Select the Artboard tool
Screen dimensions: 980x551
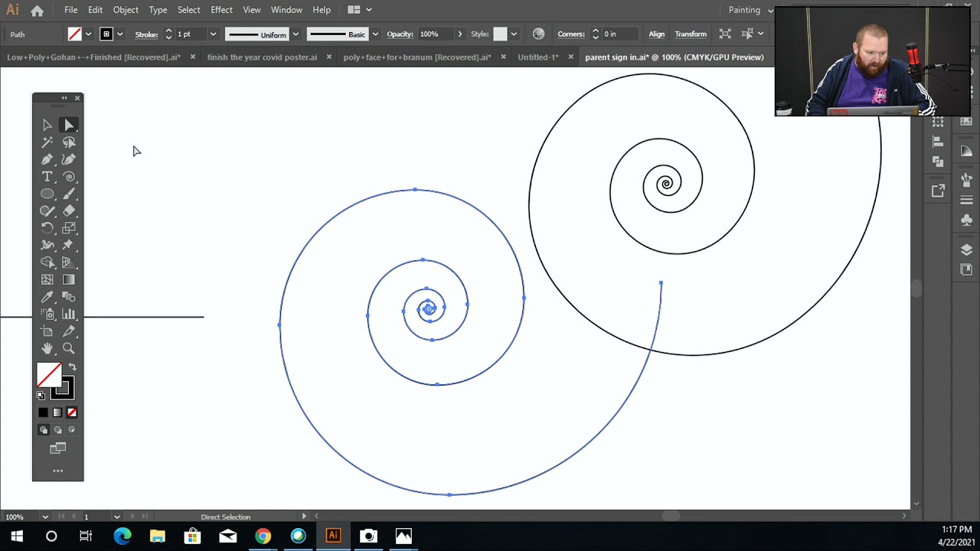coord(47,331)
